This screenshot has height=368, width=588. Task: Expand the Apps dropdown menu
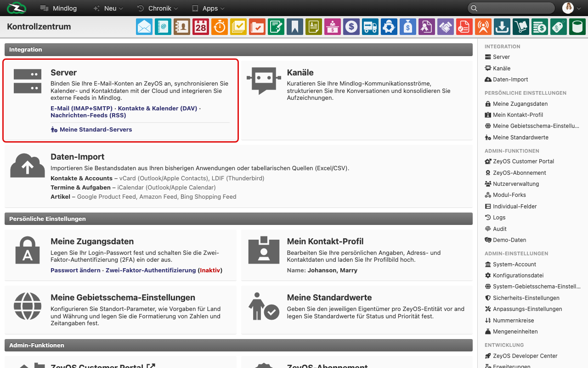click(x=208, y=8)
